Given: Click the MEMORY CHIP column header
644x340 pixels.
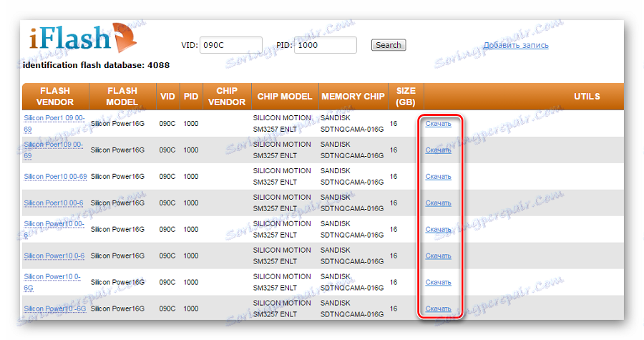Looking at the screenshot, I should (353, 97).
